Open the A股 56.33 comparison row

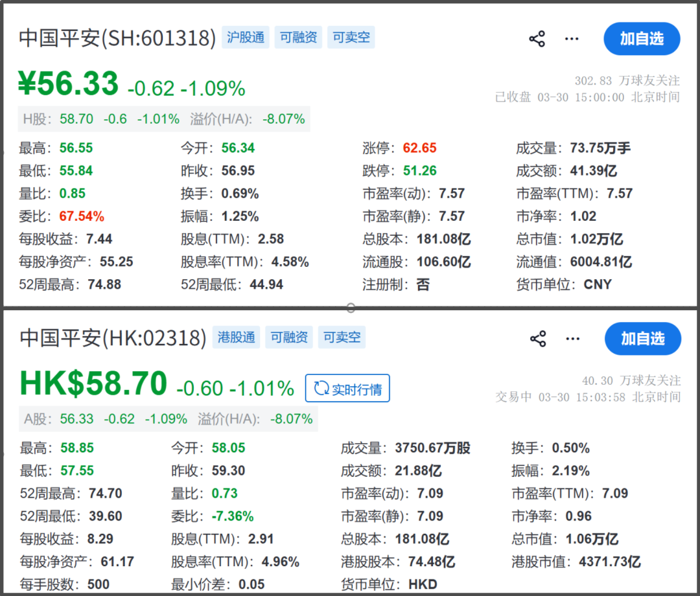point(168,419)
